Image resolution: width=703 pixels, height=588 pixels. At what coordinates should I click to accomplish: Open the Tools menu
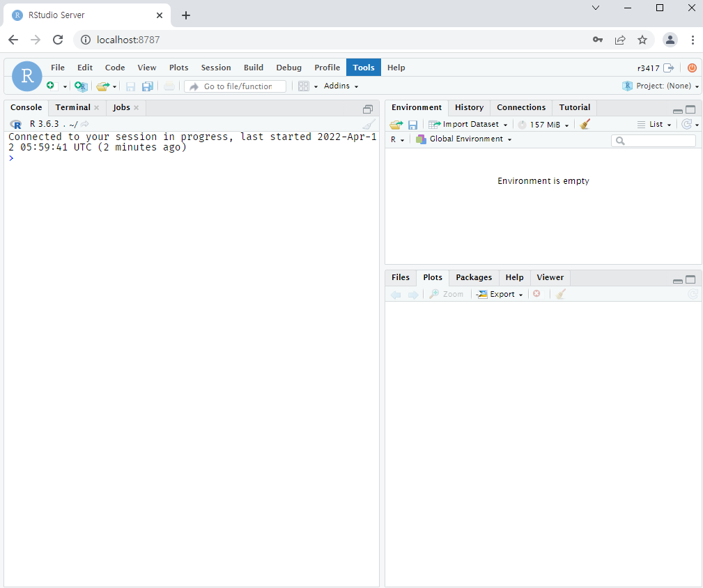[x=364, y=67]
